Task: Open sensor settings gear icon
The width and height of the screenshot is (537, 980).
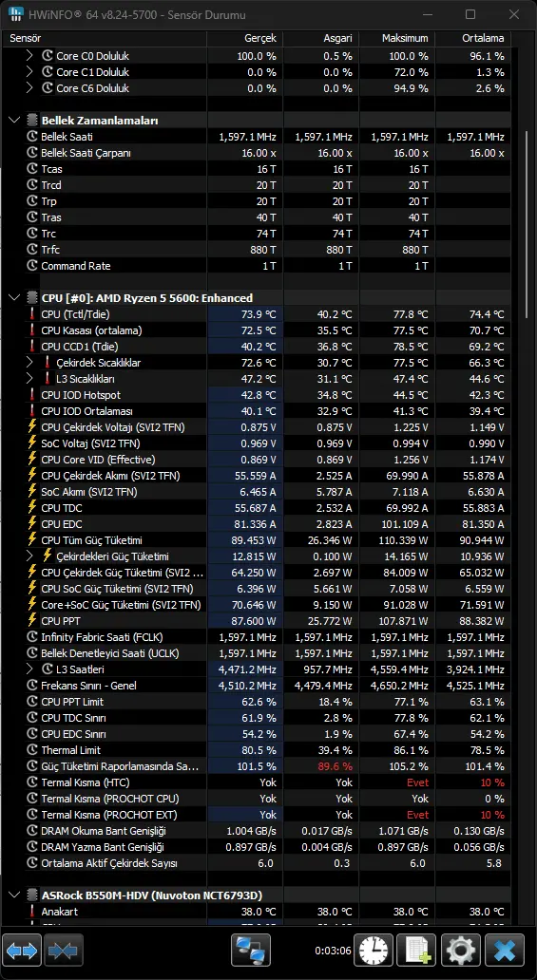Action: pos(461,951)
